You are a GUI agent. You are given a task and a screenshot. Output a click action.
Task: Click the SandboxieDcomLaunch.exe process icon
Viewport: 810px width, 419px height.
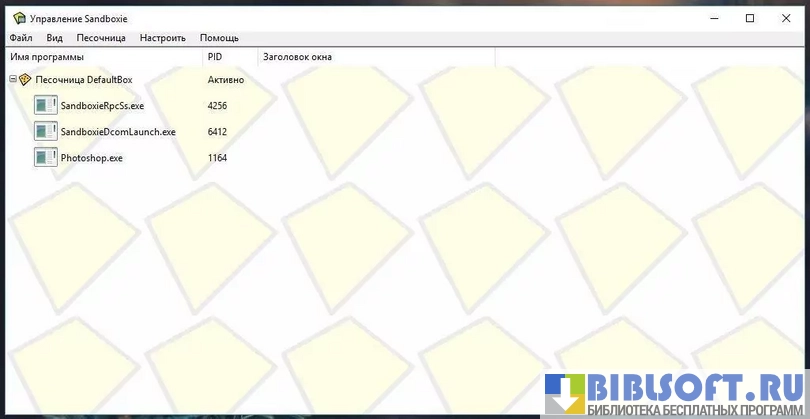(x=45, y=132)
